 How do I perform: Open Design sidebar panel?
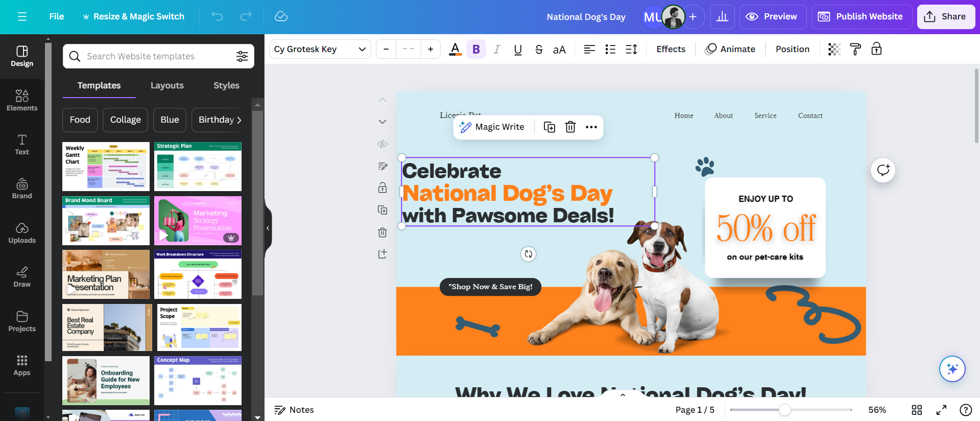click(22, 56)
